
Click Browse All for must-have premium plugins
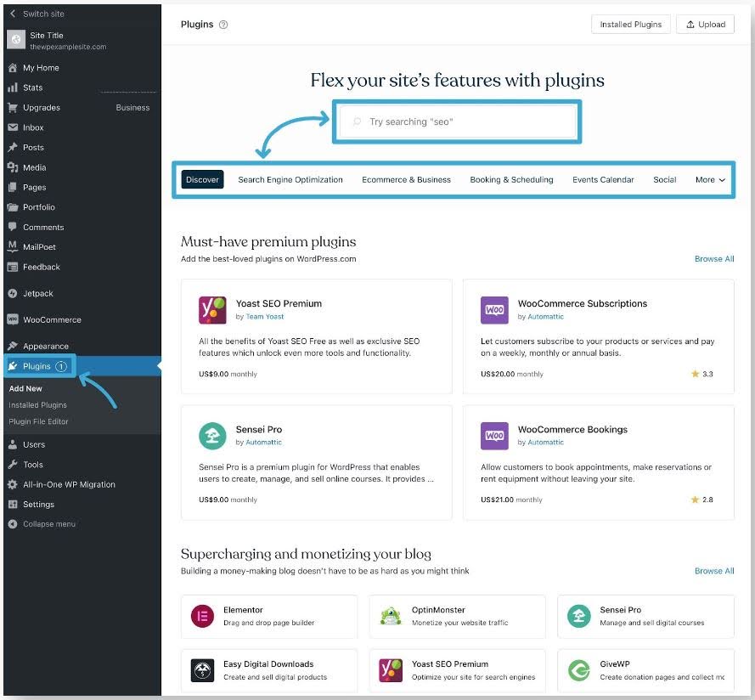point(713,259)
